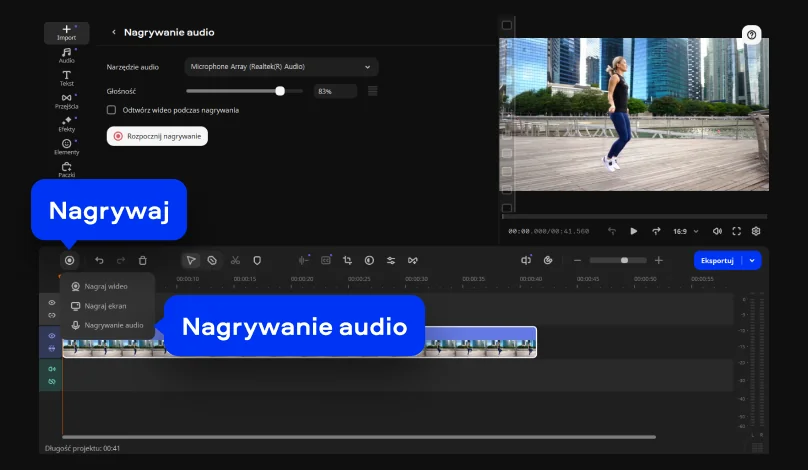Screen dimensions: 808x470
Task: Click the help question mark icon
Action: [752, 35]
